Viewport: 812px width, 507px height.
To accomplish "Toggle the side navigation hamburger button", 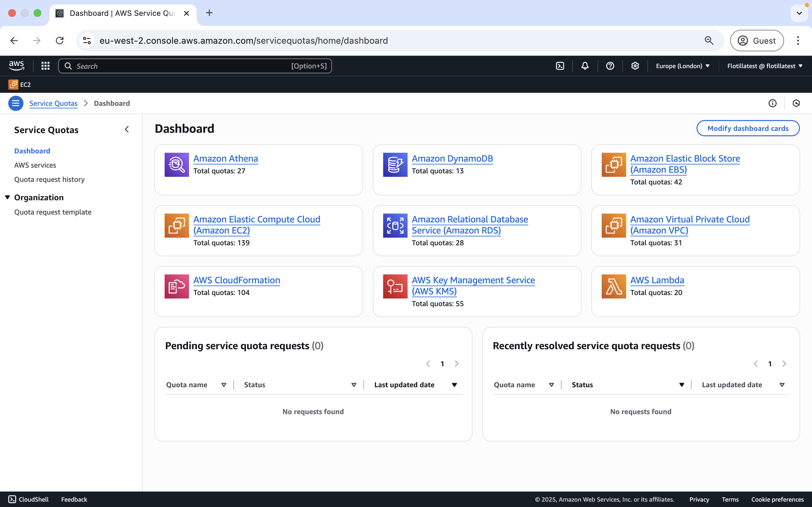I will (16, 103).
